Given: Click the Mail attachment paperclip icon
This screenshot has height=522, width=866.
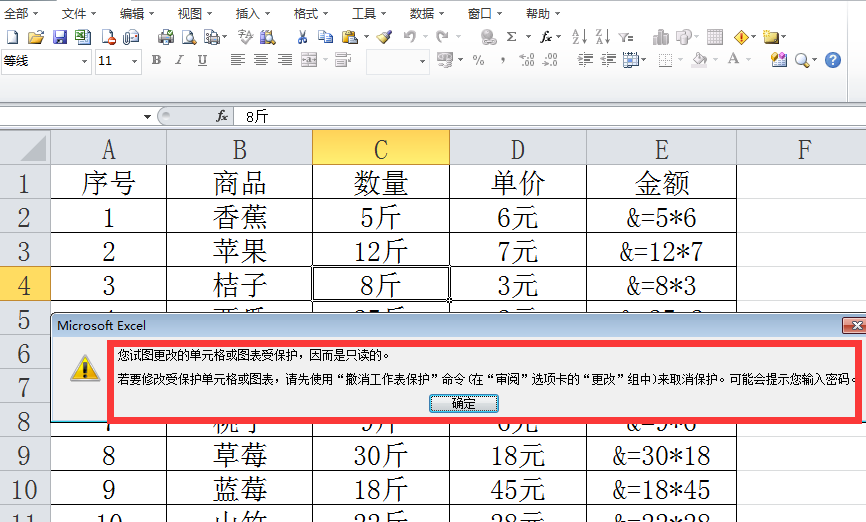Looking at the screenshot, I should tap(131, 37).
